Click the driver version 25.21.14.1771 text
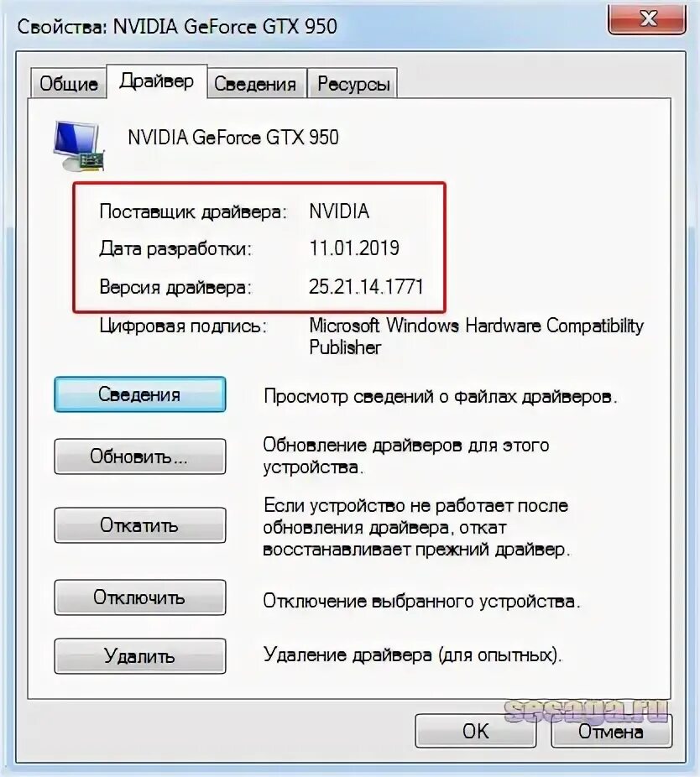 click(366, 287)
